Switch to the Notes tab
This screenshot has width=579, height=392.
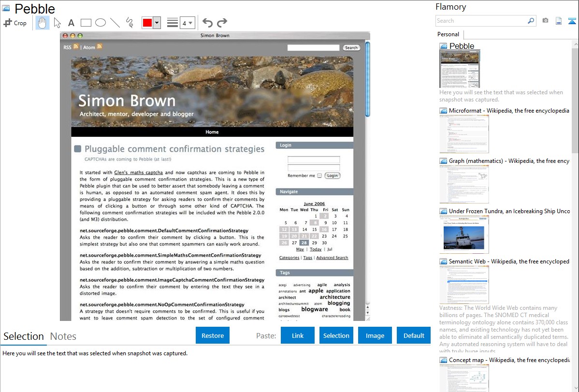(63, 336)
